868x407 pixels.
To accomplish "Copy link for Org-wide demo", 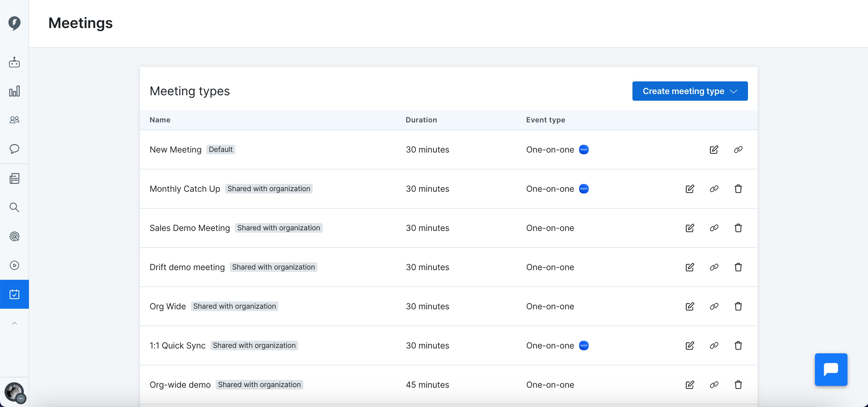I will [x=714, y=384].
